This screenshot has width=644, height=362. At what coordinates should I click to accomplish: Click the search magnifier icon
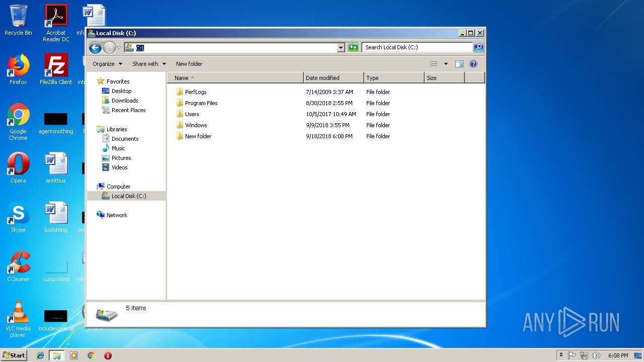tap(478, 47)
